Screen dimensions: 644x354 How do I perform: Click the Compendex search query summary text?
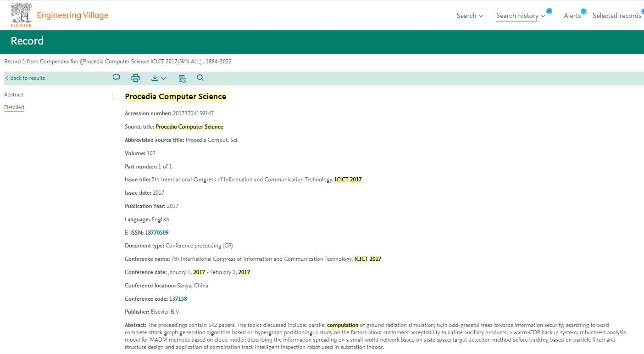pos(118,62)
